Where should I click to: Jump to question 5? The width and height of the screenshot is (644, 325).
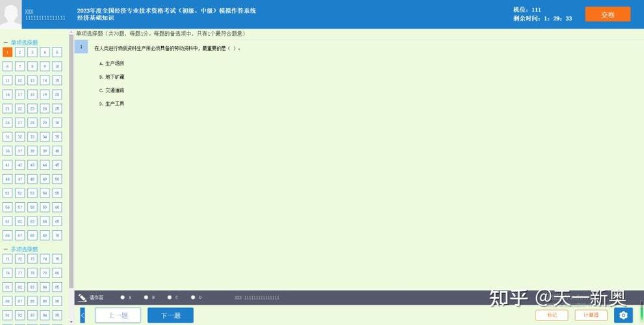[57, 52]
